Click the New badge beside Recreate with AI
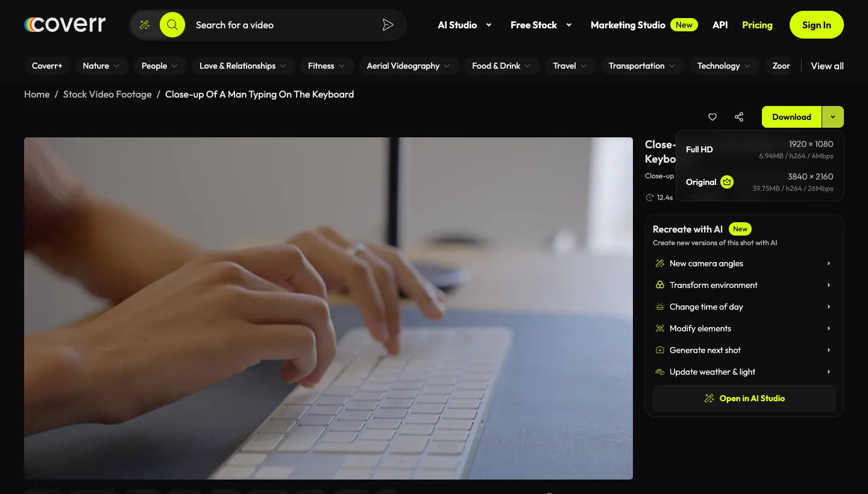868x494 pixels. point(740,229)
